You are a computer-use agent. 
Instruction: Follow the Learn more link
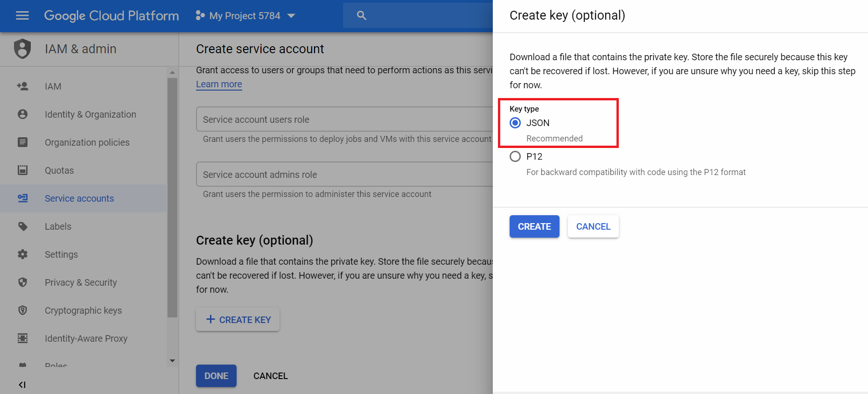pos(219,84)
